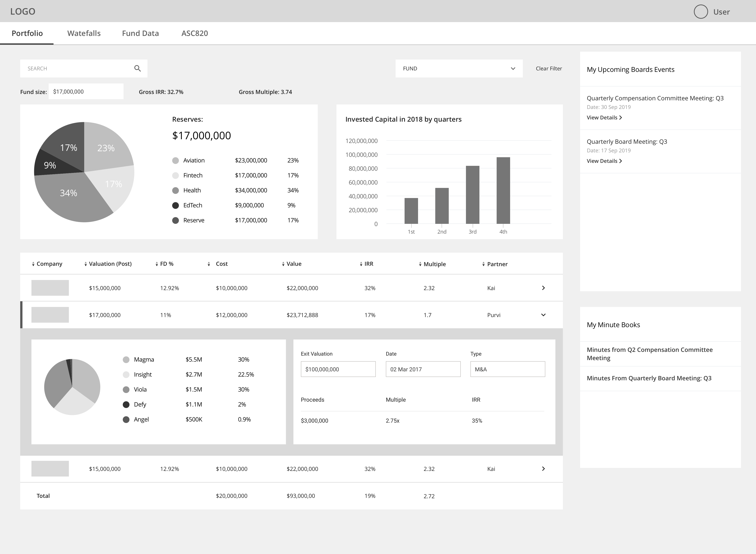Screen dimensions: 756x554
Task: Open Minutes From Quarterly Board Meeting Q3
Action: 649,378
